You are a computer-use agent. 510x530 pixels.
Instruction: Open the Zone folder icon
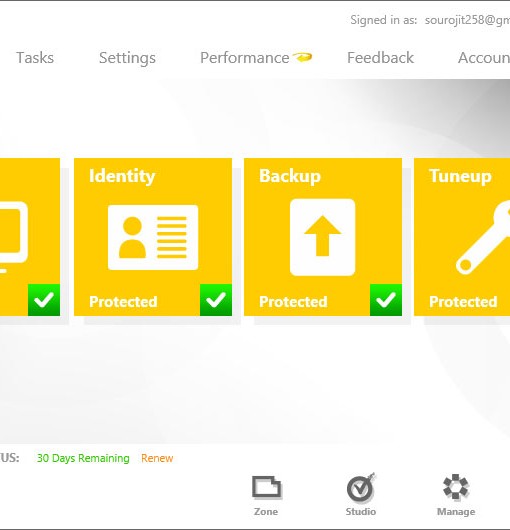pos(267,487)
